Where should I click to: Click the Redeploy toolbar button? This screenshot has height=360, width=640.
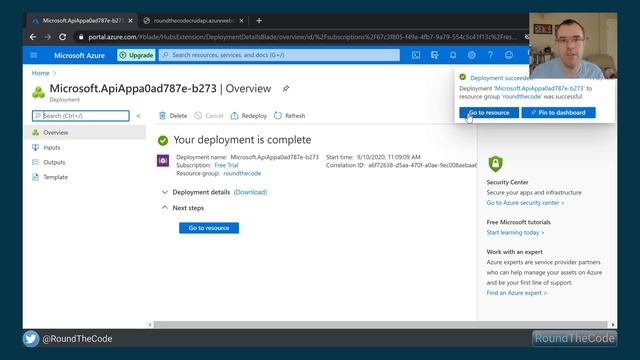249,116
